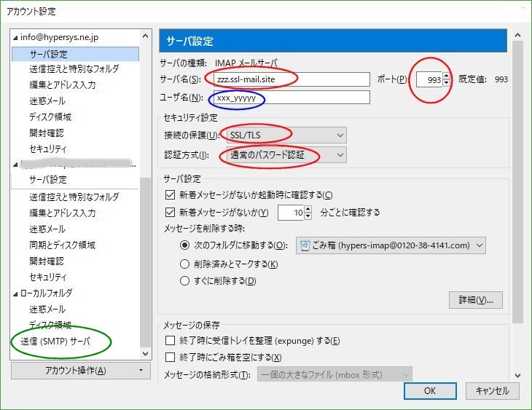
Task: Toggle 終了時にごみ箱を空にする checkbox
Action: click(171, 358)
